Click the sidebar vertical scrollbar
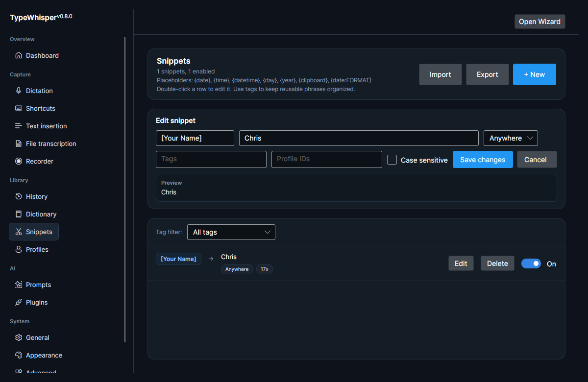This screenshot has width=588, height=382. [125, 189]
